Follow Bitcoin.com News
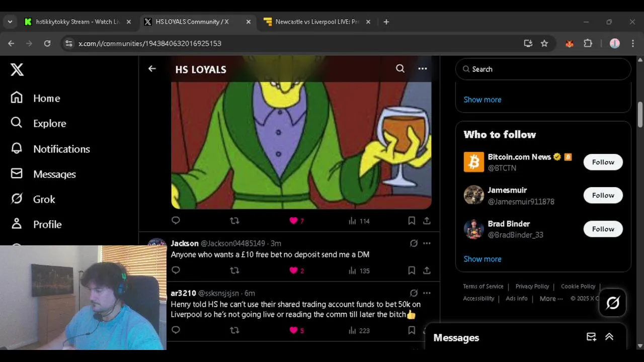Viewport: 644px width, 362px height. (603, 162)
